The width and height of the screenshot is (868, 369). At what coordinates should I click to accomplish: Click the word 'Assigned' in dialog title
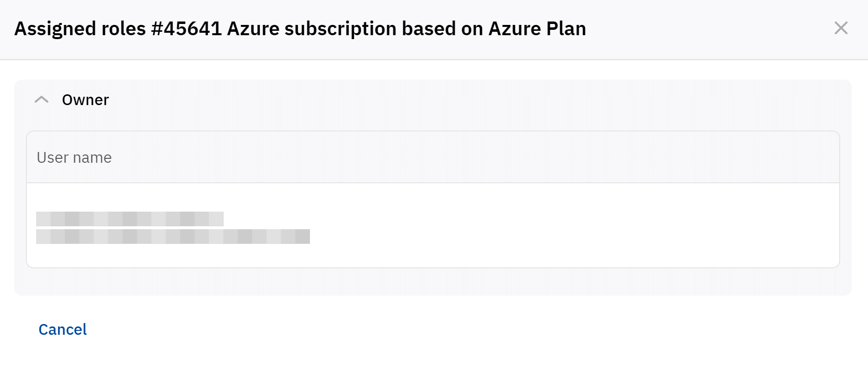(55, 29)
